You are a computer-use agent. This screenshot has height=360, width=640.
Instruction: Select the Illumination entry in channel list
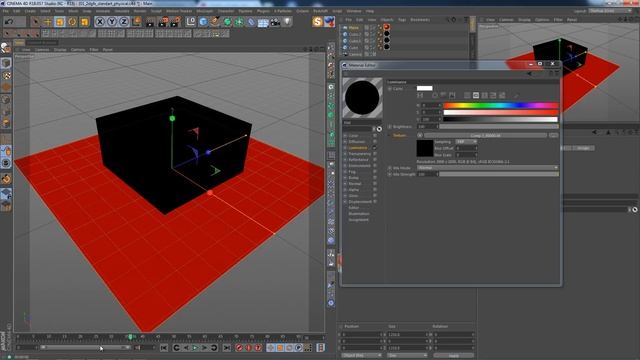click(x=359, y=214)
